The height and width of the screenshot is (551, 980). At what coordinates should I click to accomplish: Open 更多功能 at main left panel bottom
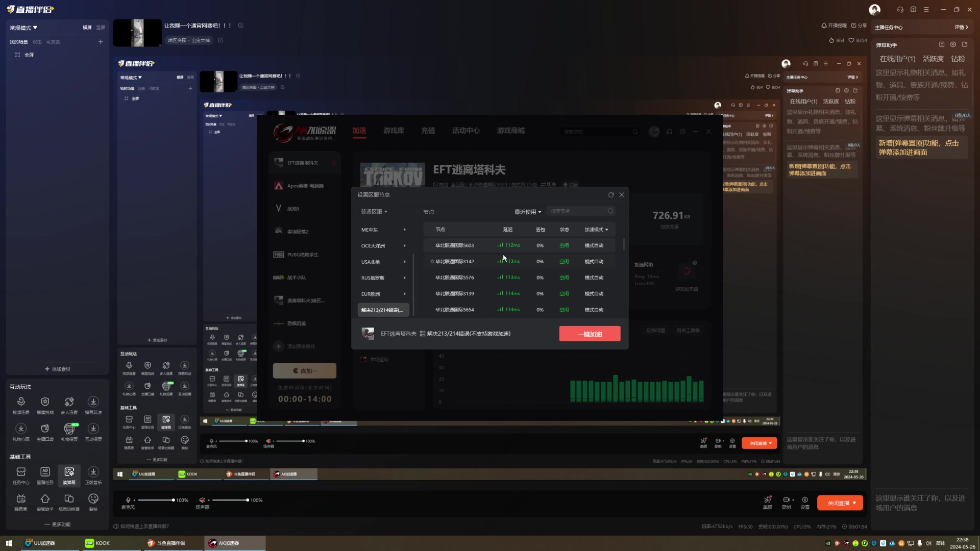tap(57, 524)
